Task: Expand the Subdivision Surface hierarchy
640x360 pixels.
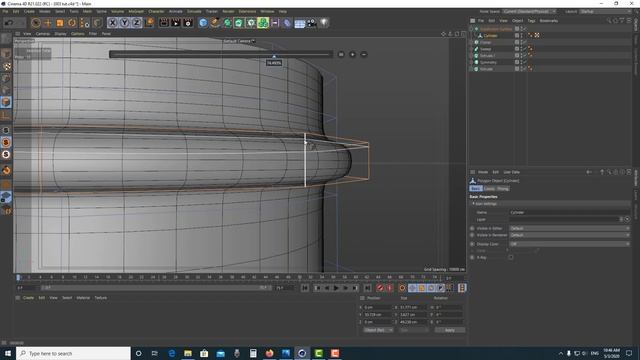Action: pyautogui.click(x=471, y=29)
